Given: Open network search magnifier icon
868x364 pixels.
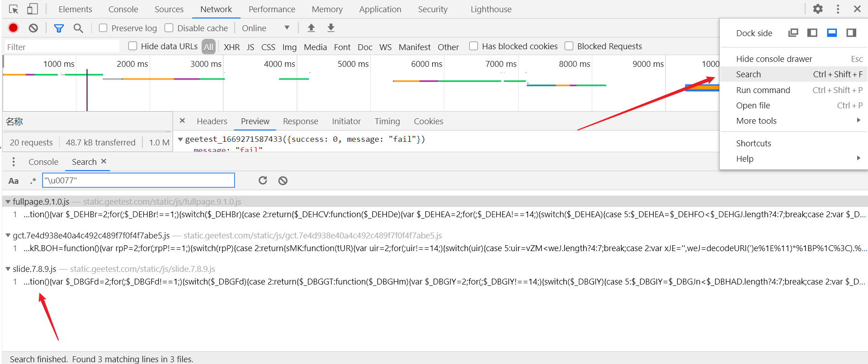Looking at the screenshot, I should coord(78,28).
